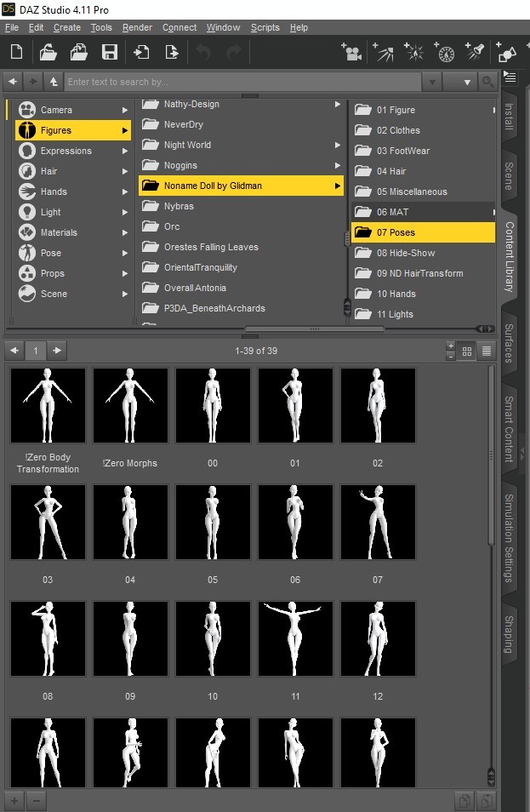
Task: Open the 10 Hands folder
Action: (x=423, y=294)
